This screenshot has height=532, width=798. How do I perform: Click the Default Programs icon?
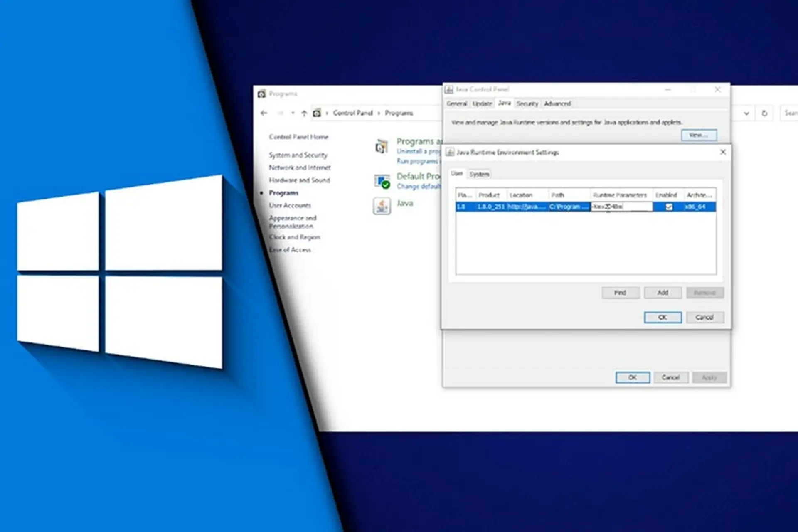pos(382,181)
